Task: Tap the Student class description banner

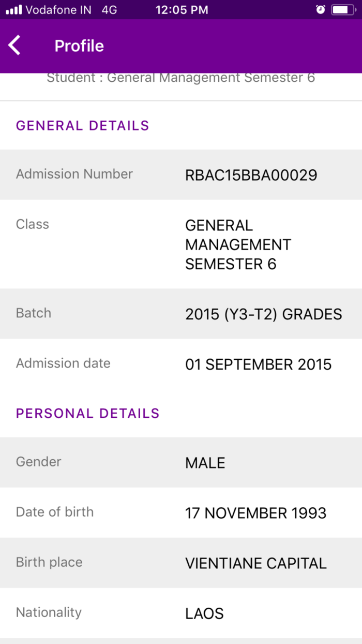Action: (180, 78)
